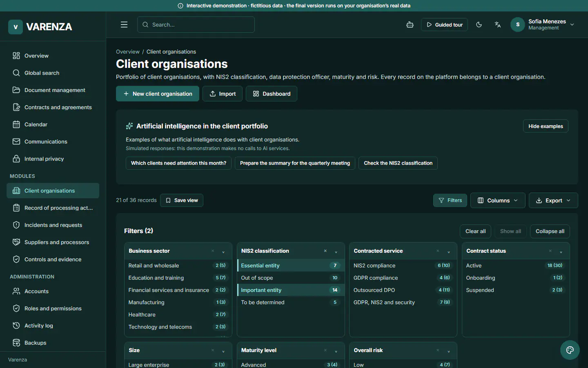The height and width of the screenshot is (368, 588).
Task: Open Document management in the sidebar
Action: pyautogui.click(x=53, y=90)
